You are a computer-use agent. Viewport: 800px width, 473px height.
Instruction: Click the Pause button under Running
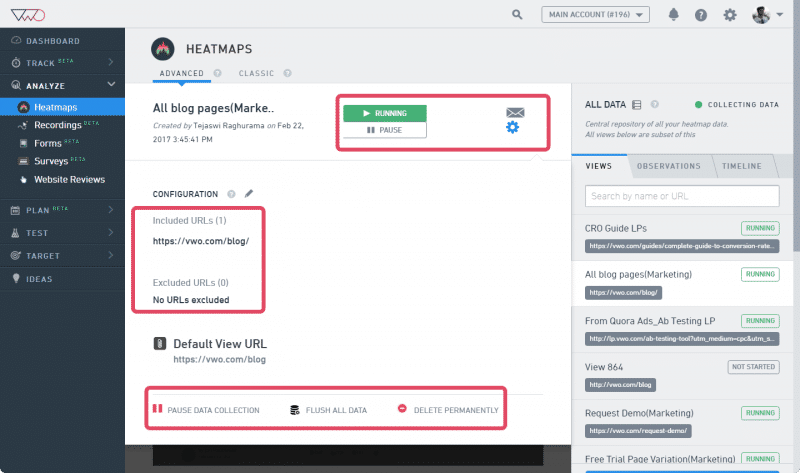point(385,130)
